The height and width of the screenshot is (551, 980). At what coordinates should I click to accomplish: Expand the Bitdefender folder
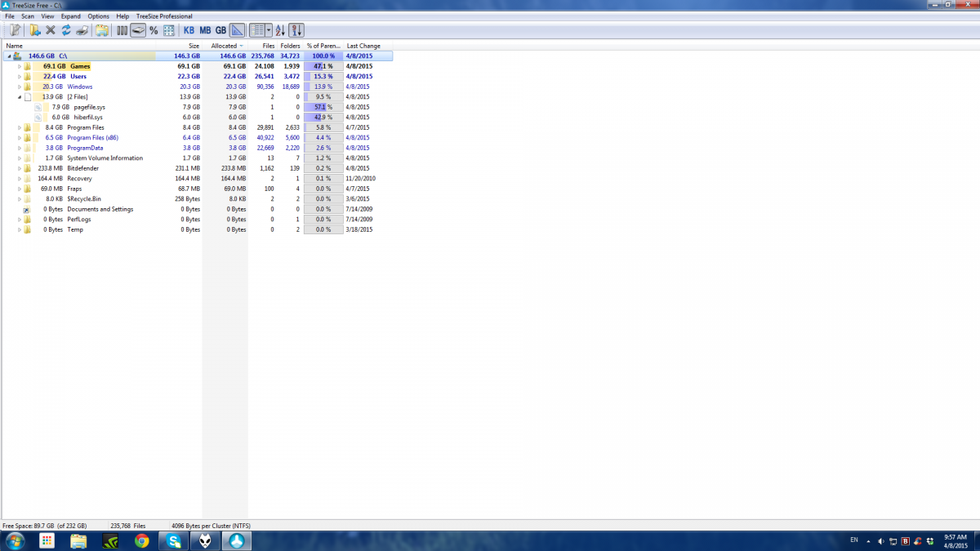pos(20,168)
